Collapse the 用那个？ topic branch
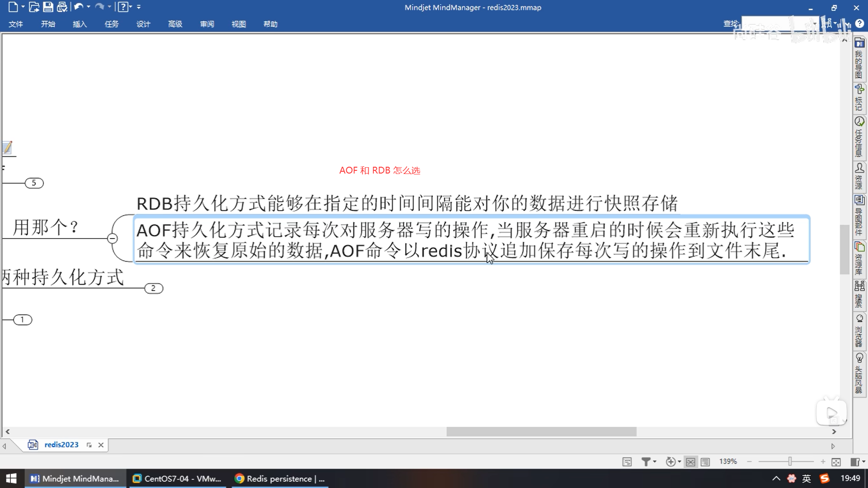Image resolution: width=868 pixels, height=488 pixels. tap(113, 238)
